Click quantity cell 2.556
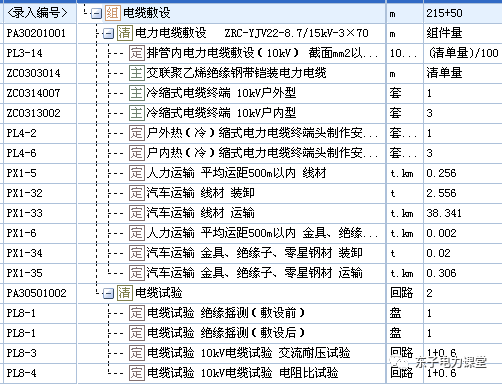Screen dimensions: 502x384 coord(463,193)
